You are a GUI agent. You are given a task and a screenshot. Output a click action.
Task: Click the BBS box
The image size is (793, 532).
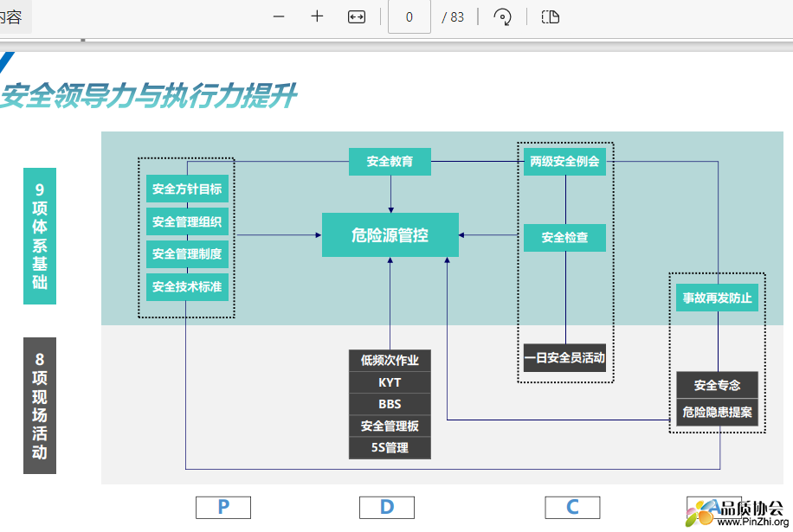click(390, 404)
